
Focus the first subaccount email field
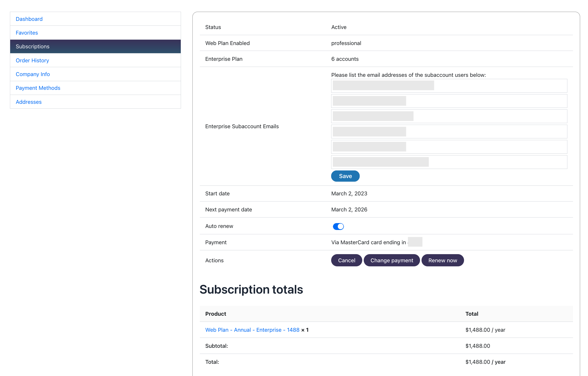click(449, 86)
